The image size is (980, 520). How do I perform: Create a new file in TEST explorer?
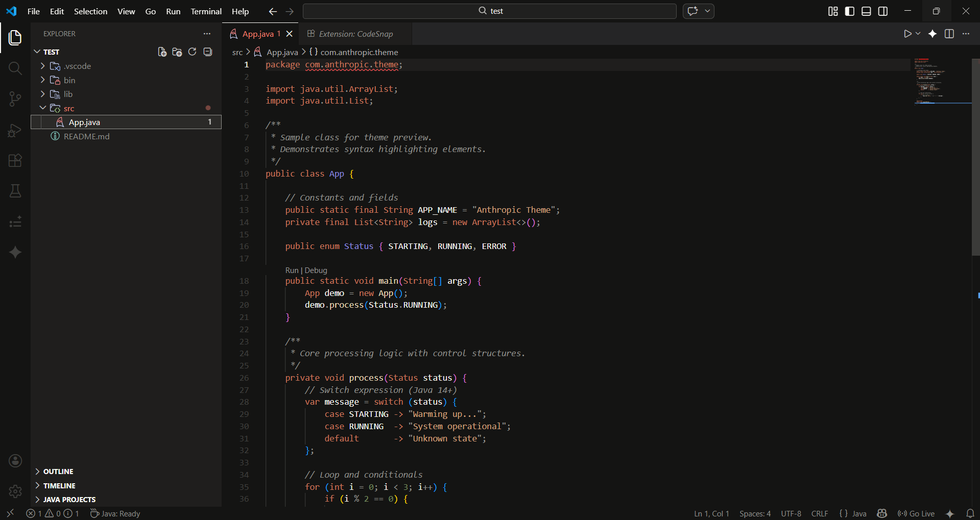click(162, 52)
